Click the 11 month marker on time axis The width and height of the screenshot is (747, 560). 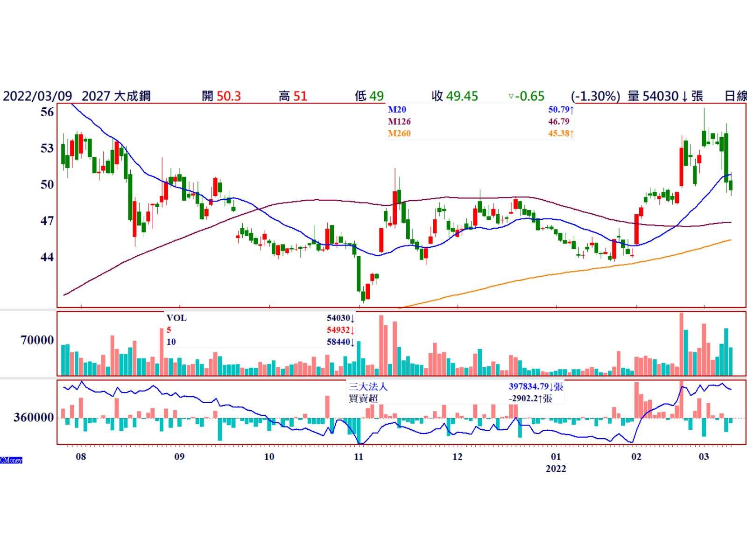(x=358, y=456)
